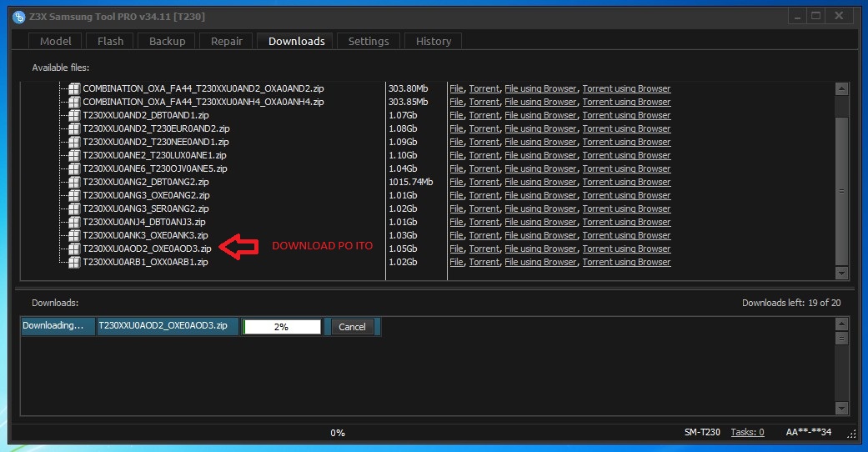Select the T230XXU0ANE2_T230LUX0ANE1.zip file name
This screenshot has height=452, width=868.
[154, 155]
